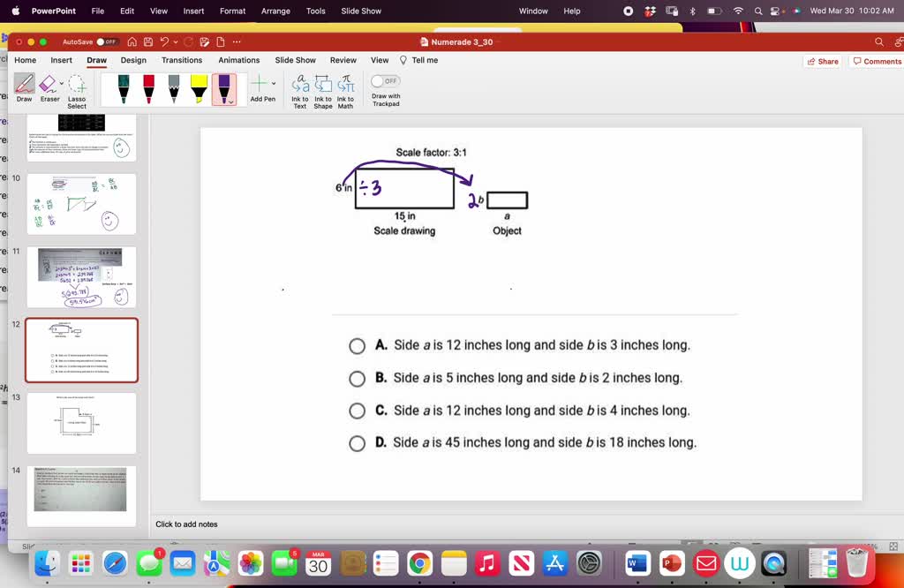Open PowerPoint from the Dock
The image size is (904, 588).
(x=671, y=563)
